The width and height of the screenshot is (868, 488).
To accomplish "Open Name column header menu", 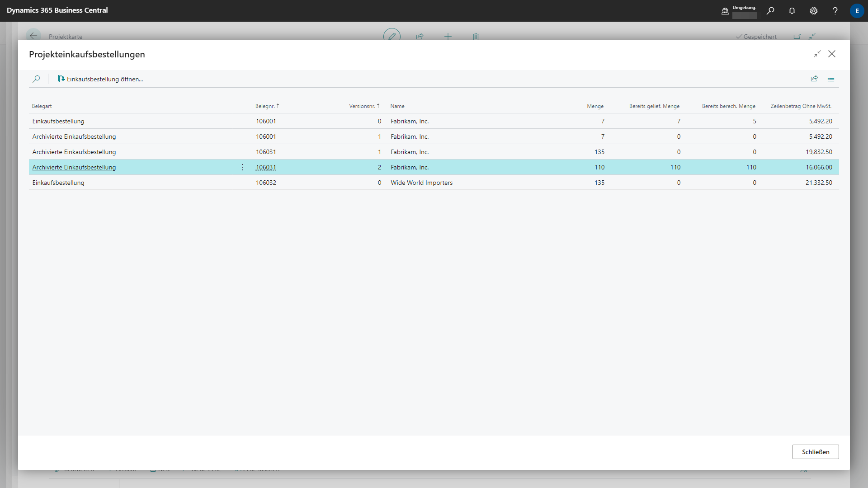I will pos(397,106).
